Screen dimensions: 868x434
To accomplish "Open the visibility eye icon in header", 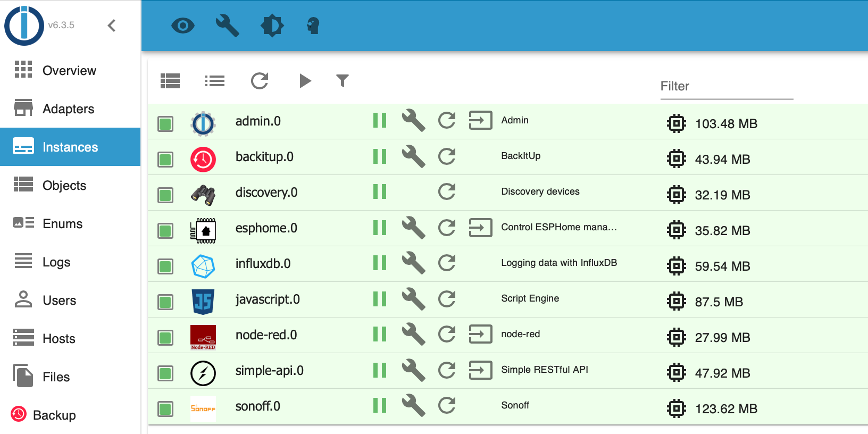I will 183,26.
